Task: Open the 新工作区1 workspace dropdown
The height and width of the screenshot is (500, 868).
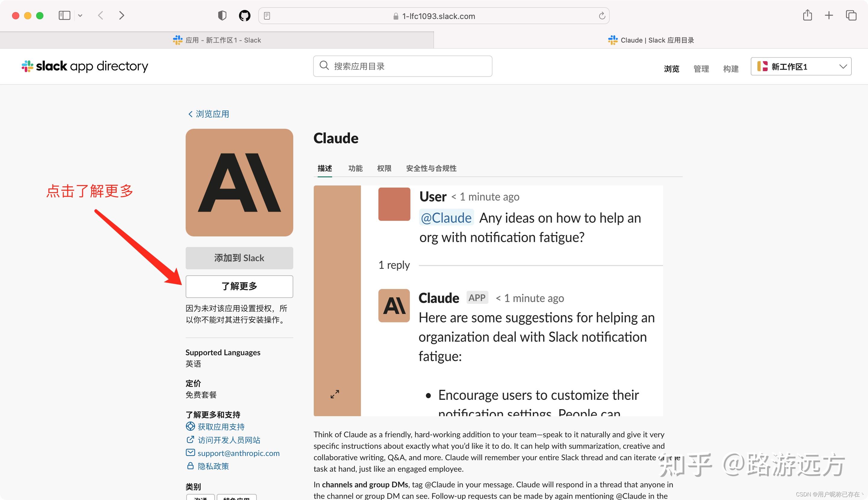Action: coord(801,66)
